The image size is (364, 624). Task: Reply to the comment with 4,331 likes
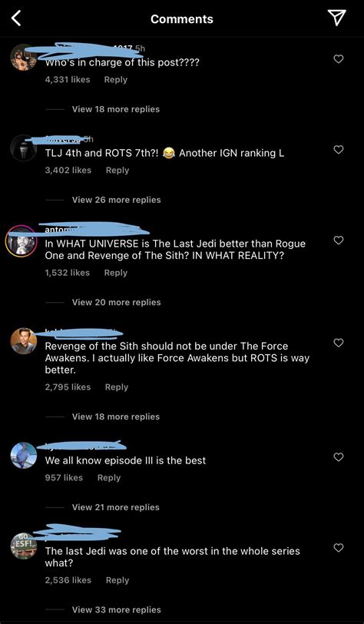click(x=116, y=80)
